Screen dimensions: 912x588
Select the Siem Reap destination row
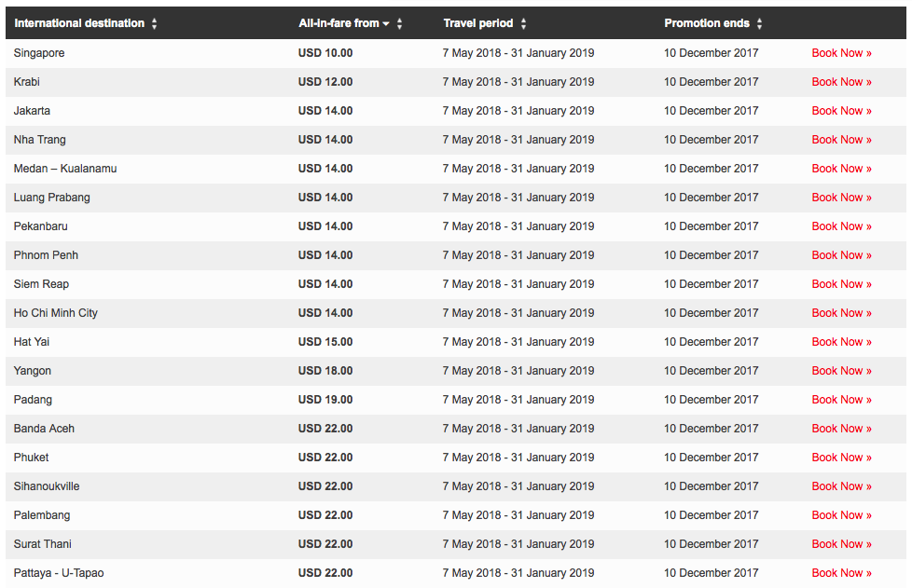point(456,284)
